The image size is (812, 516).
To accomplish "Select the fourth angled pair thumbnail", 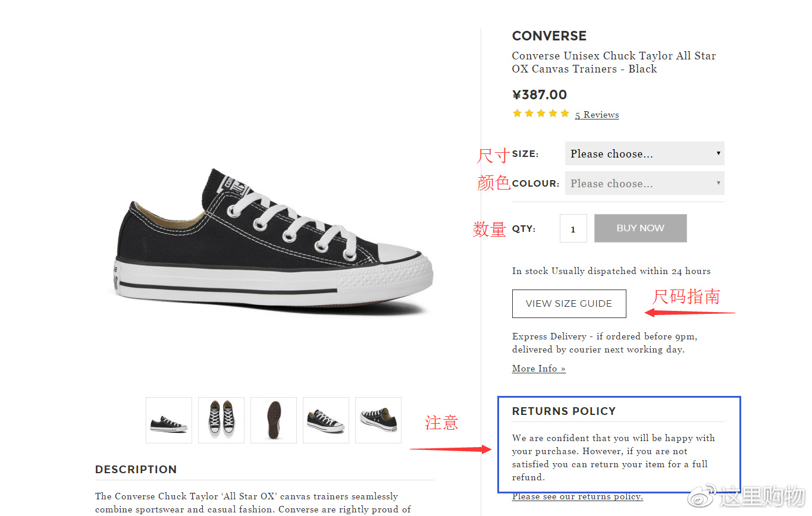I will coord(326,420).
